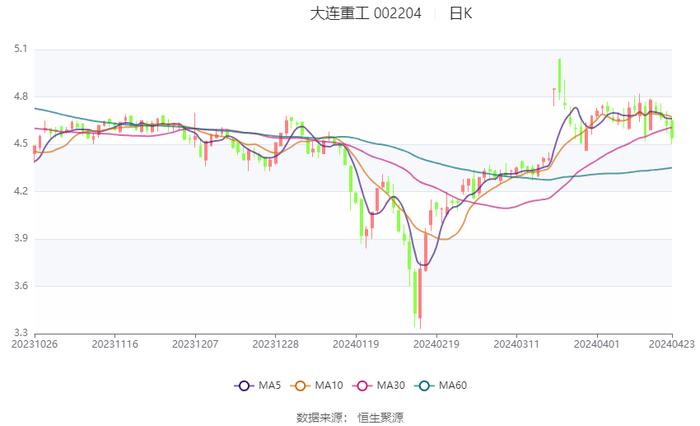Click the 日K chart type label

point(460,14)
